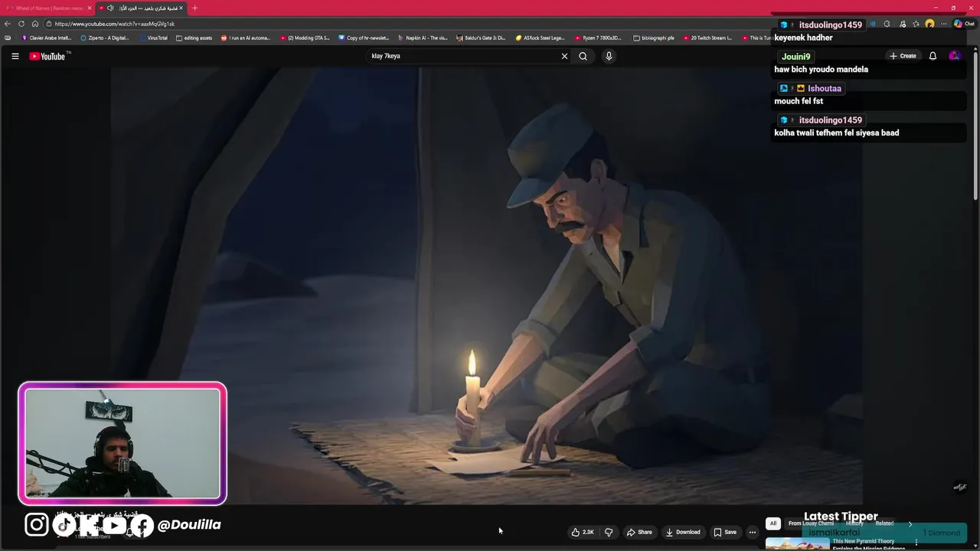Open the Modding GTA S... bookmark
The height and width of the screenshot is (551, 980).
click(305, 37)
